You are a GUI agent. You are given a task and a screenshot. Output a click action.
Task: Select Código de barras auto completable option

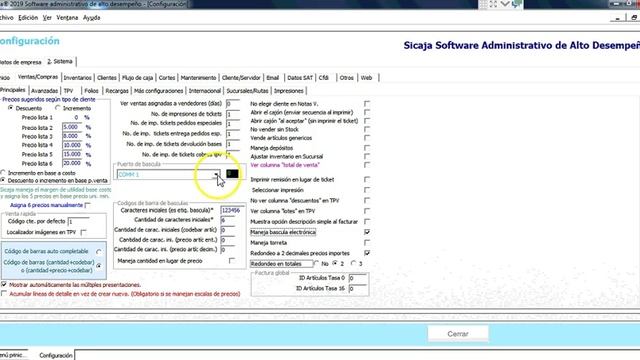pyautogui.click(x=98, y=252)
